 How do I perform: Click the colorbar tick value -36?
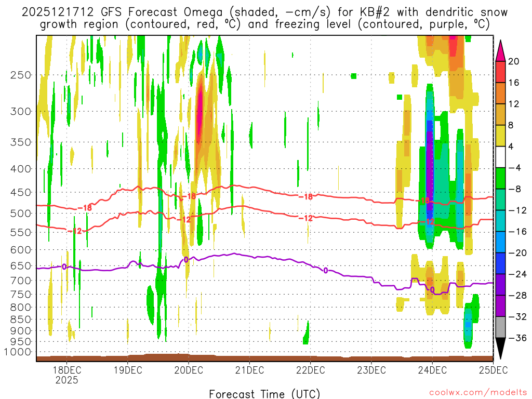coord(517,338)
